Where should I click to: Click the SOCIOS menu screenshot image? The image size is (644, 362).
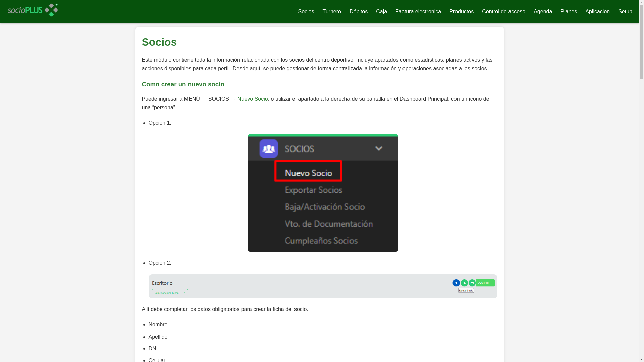click(323, 193)
